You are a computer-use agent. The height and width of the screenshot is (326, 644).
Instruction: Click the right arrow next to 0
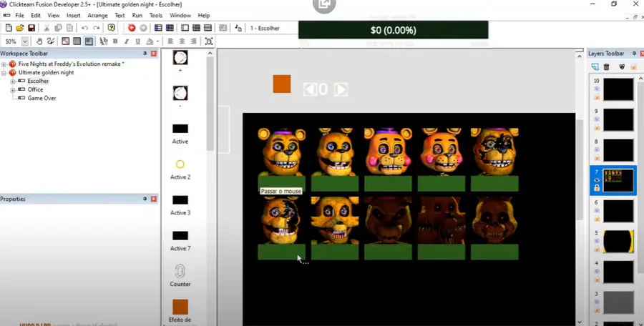click(x=341, y=89)
